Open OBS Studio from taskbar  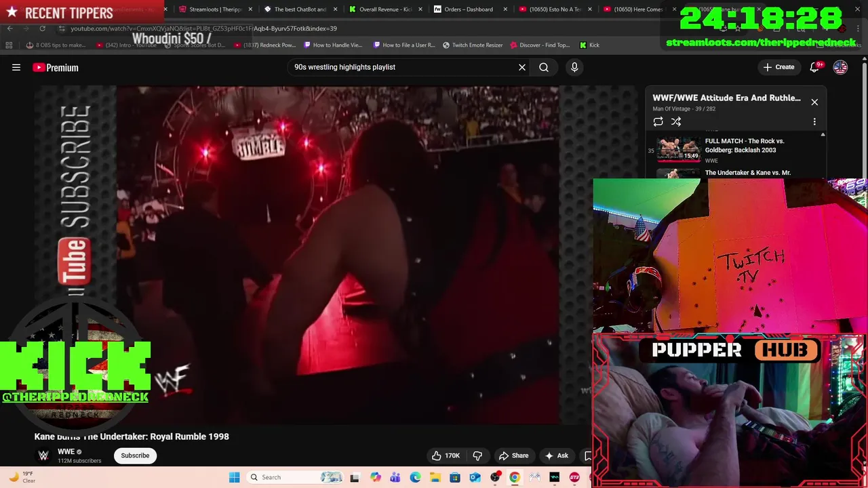pos(495,477)
